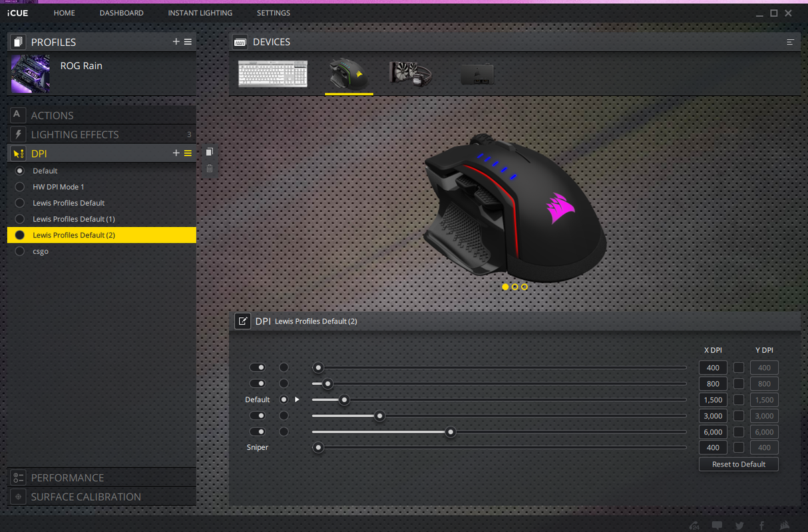The height and width of the screenshot is (532, 808).
Task: Click the third carousel dot under the mouse image
Action: point(524,287)
